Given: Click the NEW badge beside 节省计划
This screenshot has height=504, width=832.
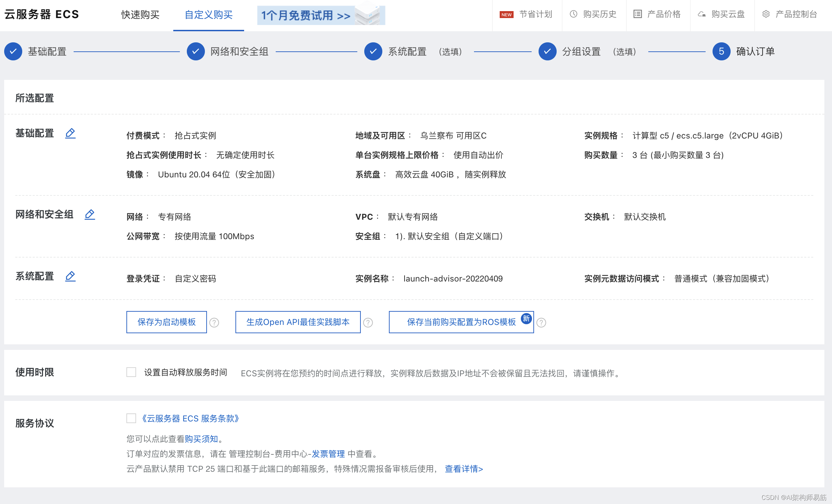Looking at the screenshot, I should pos(507,15).
